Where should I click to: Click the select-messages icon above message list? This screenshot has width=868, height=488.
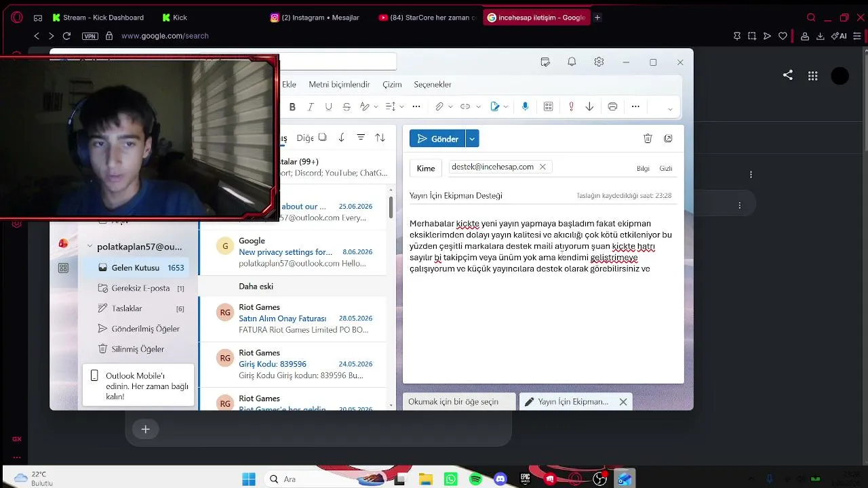(x=323, y=138)
